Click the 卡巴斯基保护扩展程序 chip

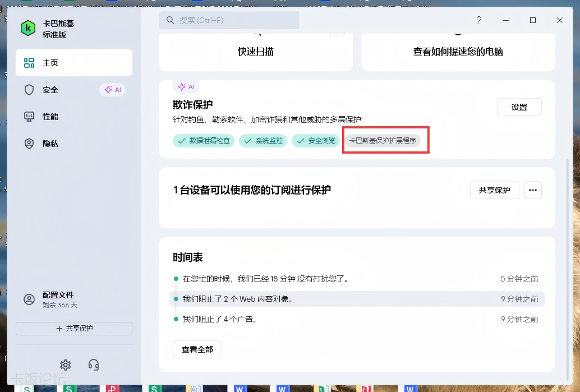383,141
